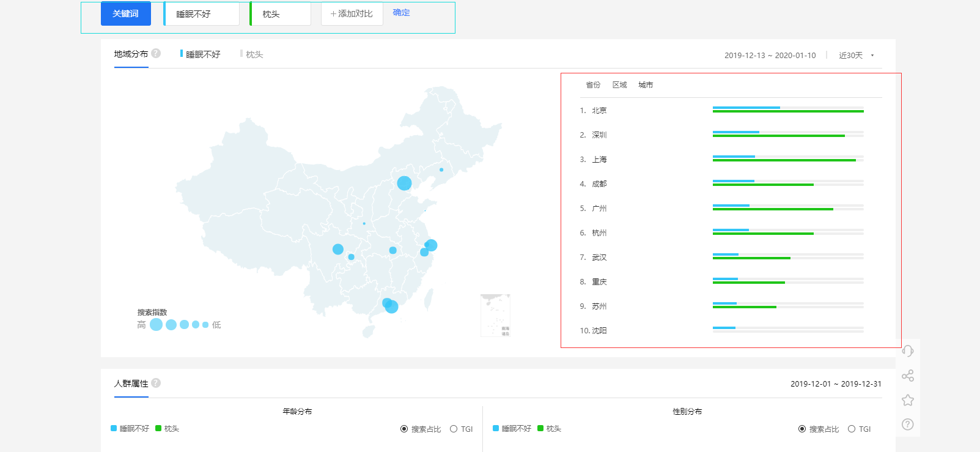This screenshot has height=452, width=980.
Task: Click the 关键词 button
Action: 126,13
